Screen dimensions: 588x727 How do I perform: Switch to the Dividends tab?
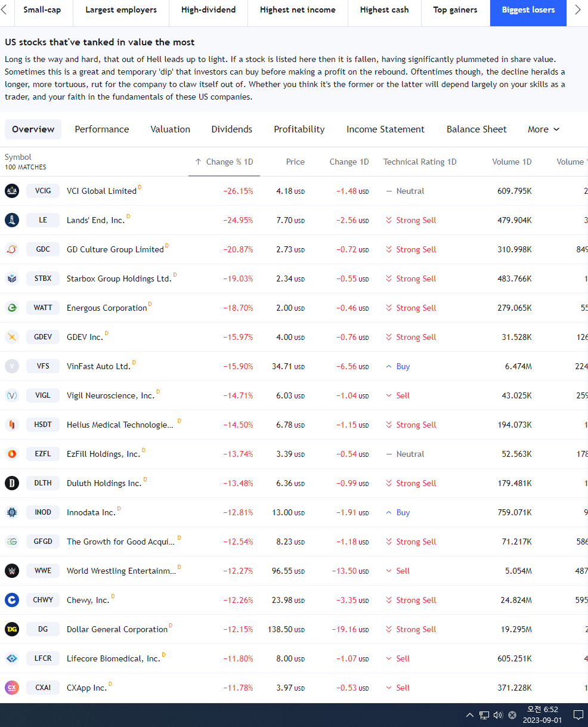(232, 129)
